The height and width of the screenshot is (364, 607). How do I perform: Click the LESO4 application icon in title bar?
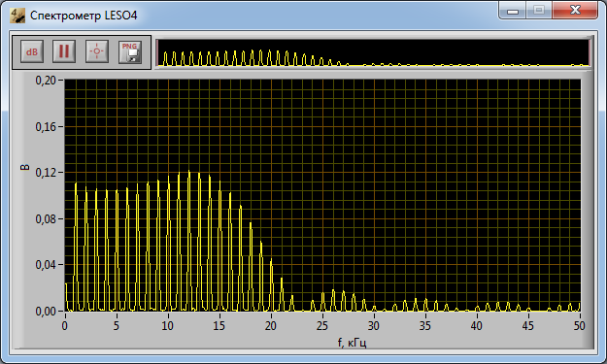[x=17, y=16]
